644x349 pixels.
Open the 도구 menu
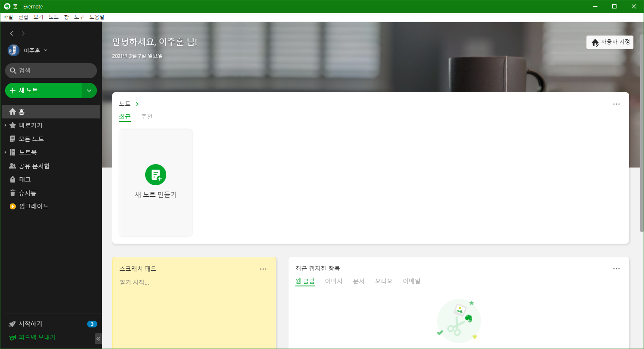click(79, 17)
